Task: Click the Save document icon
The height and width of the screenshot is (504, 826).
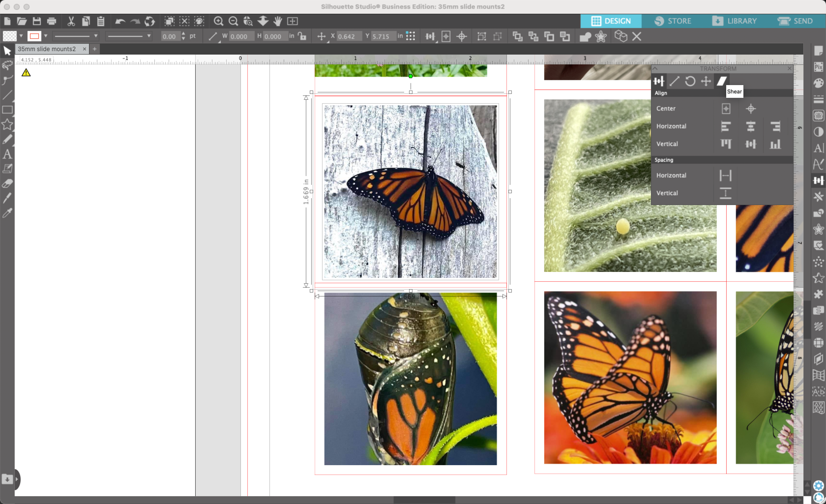Action: pos(37,21)
